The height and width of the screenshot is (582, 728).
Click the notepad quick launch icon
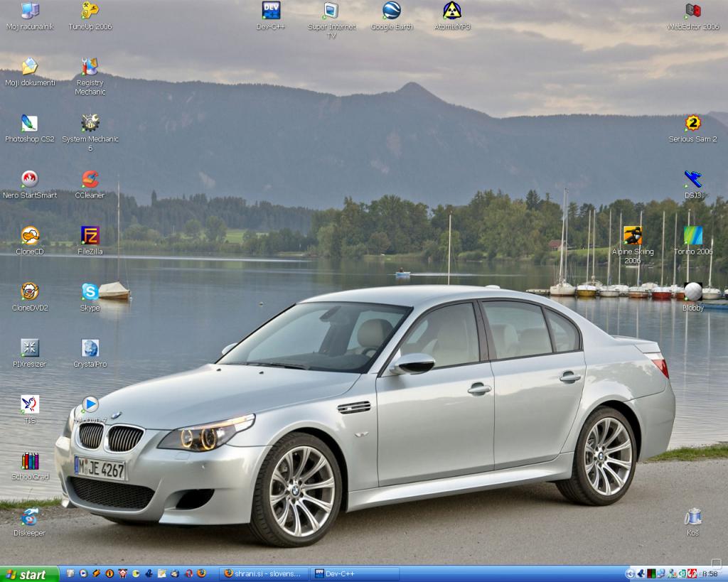coord(162,573)
